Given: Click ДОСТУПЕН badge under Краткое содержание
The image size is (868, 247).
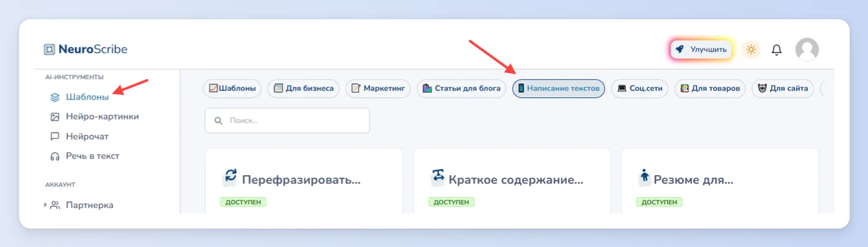Looking at the screenshot, I should click(x=451, y=202).
